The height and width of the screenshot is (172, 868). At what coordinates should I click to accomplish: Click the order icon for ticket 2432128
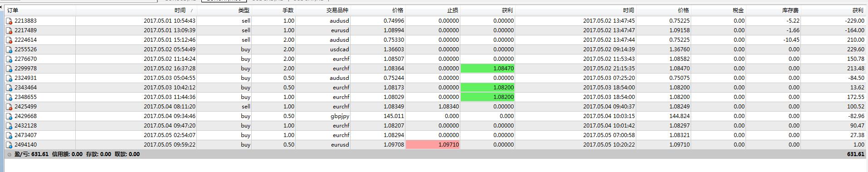point(9,126)
